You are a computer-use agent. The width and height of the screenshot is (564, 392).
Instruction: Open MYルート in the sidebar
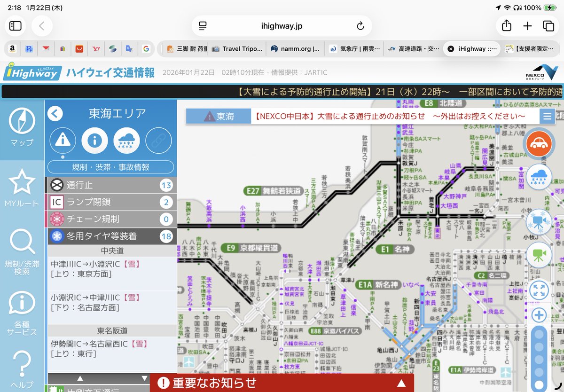point(22,188)
